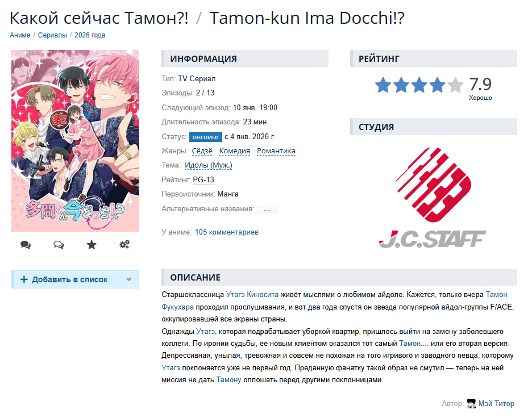Click the outlined discussion bubbles icon
532x418 pixels.
[59, 244]
